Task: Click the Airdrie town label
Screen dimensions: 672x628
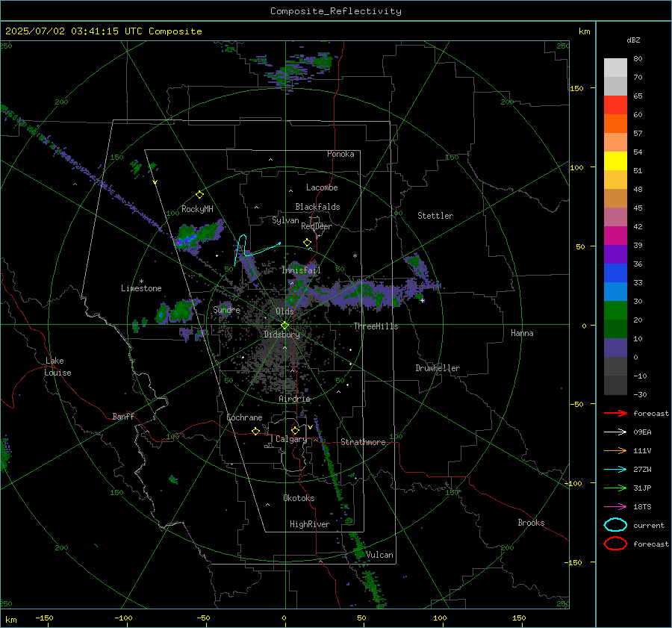Action: click(x=294, y=399)
